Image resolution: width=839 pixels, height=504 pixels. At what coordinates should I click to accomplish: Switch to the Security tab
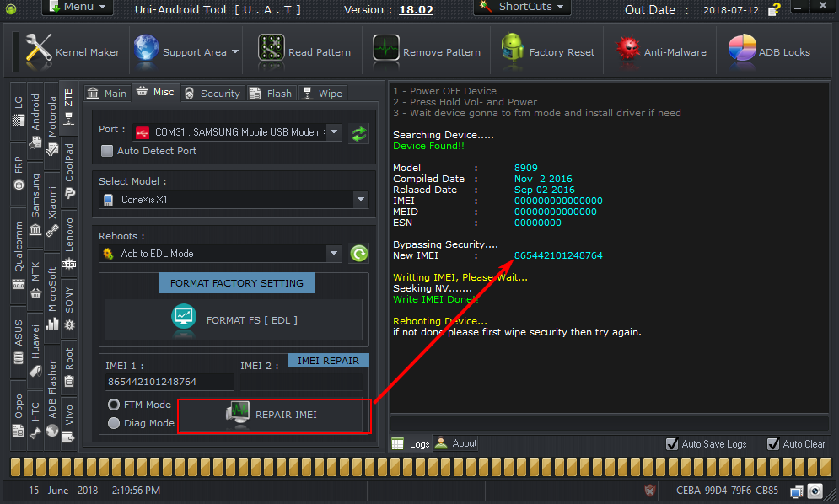point(212,93)
